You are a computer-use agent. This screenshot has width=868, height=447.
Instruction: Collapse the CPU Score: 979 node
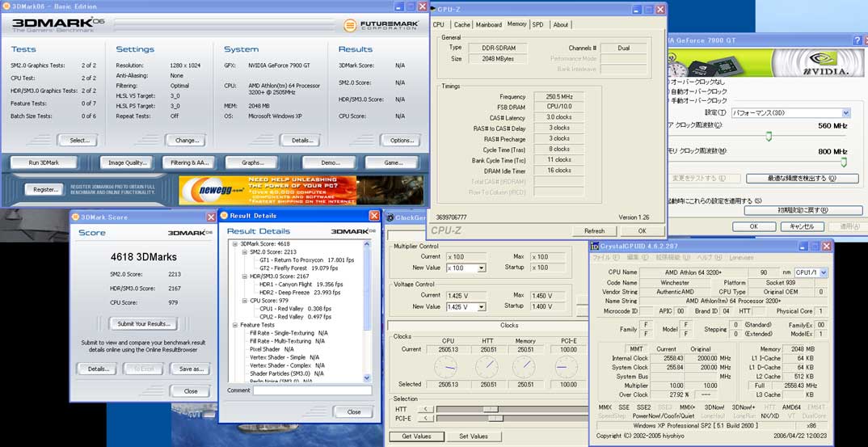[244, 301]
